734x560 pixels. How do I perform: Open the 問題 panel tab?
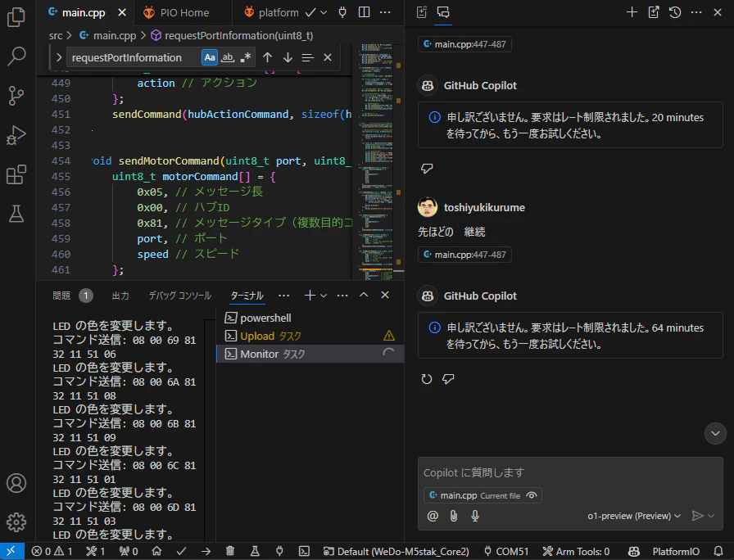tap(73, 296)
